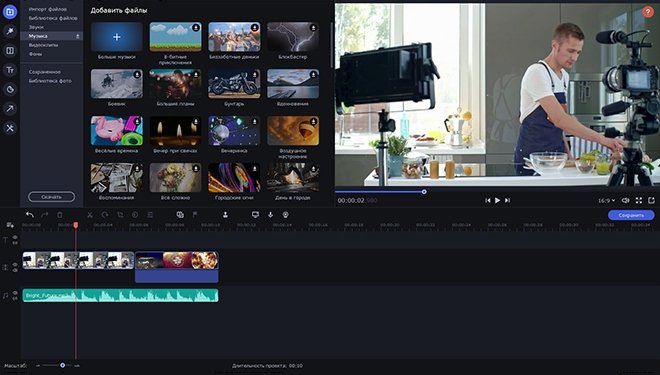
Task: Click the play button under preview
Action: [498, 200]
